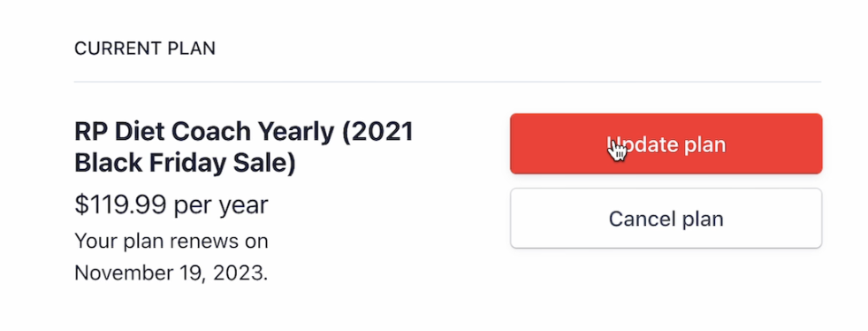Click the 'per year' billing period text
868x331 pixels.
pos(221,206)
